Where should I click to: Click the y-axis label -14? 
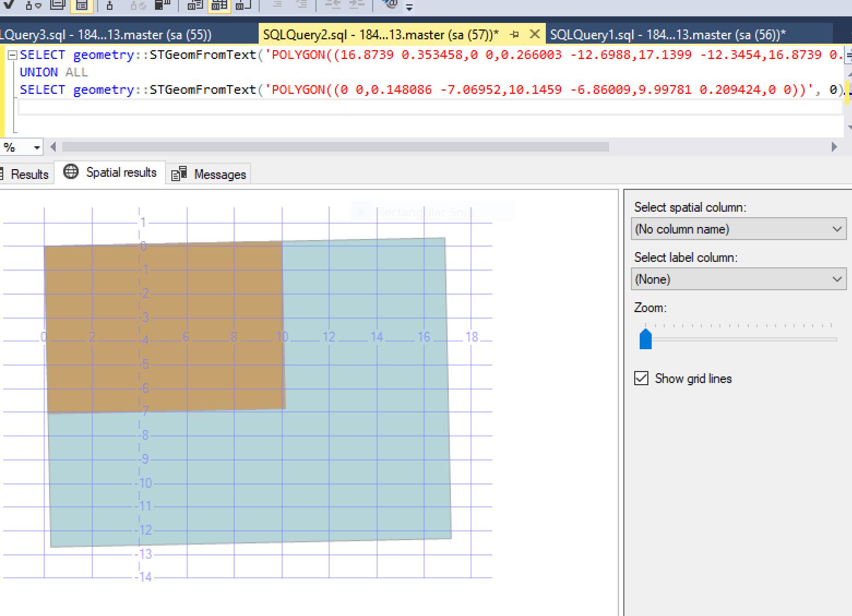pos(144,577)
